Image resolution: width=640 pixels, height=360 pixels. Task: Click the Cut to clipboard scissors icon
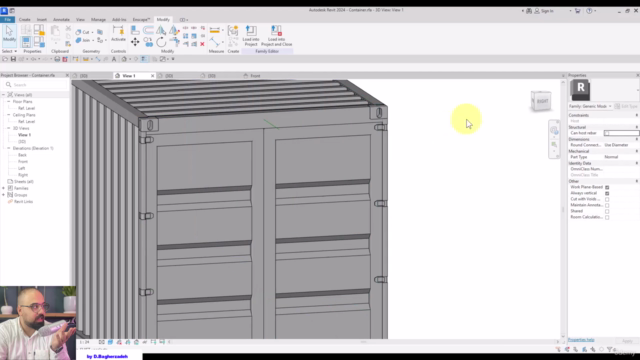[68, 29]
